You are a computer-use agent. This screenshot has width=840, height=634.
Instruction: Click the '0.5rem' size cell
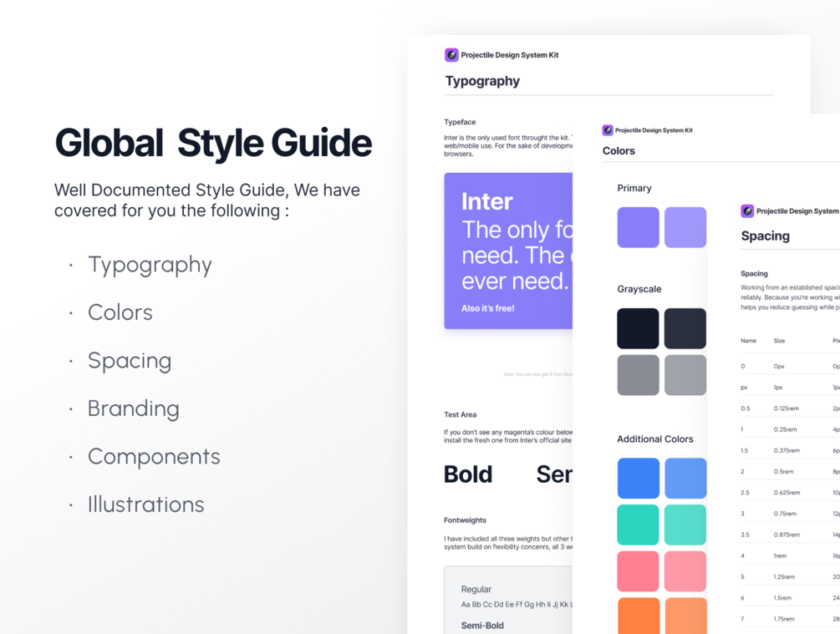pos(783,472)
